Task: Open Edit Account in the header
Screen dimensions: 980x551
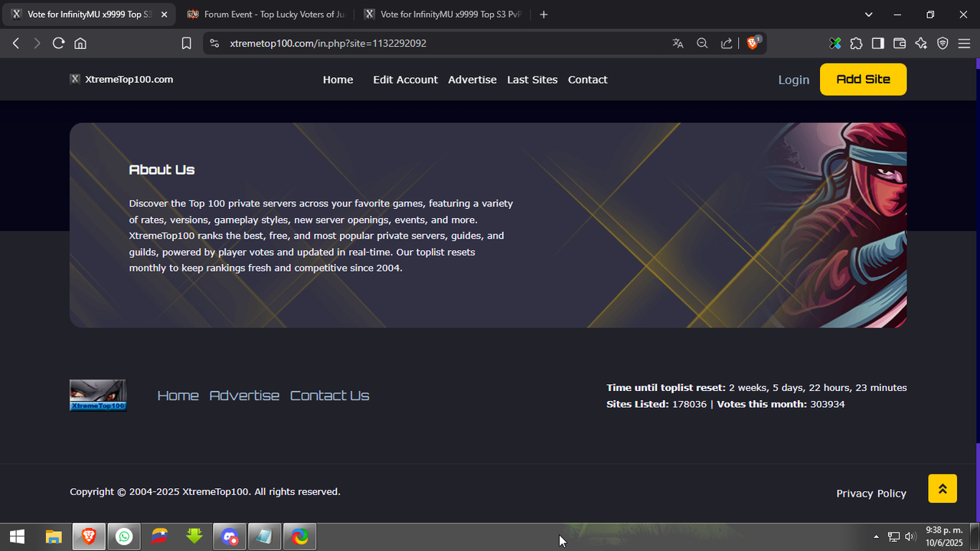Action: tap(405, 80)
